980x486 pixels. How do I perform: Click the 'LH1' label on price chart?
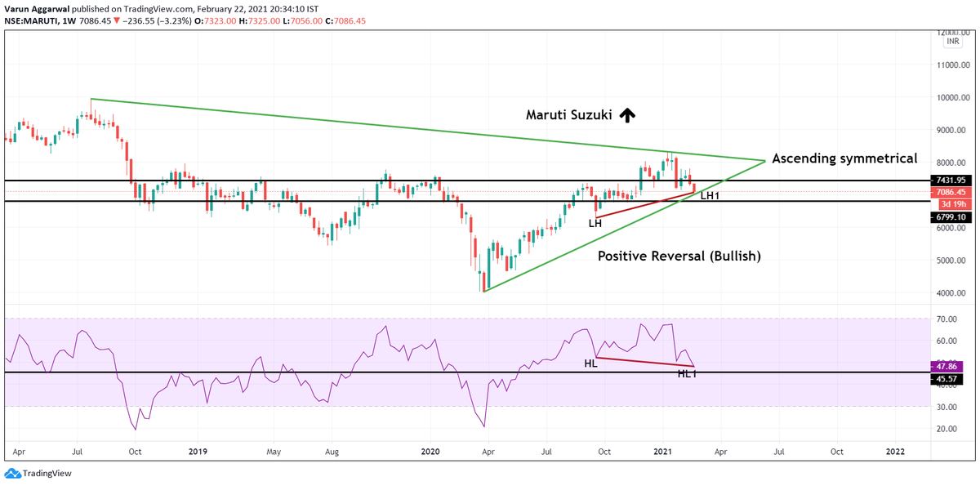[x=710, y=197]
